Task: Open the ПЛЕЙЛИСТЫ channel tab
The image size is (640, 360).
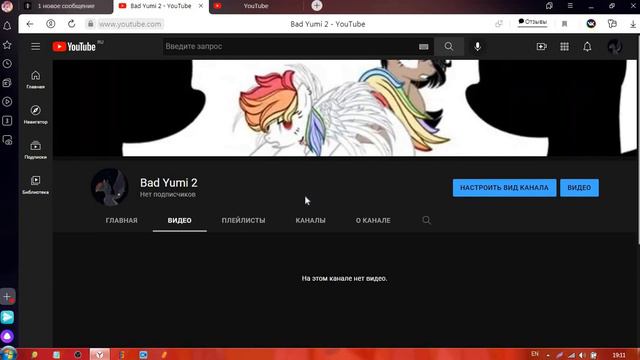Action: (243, 220)
